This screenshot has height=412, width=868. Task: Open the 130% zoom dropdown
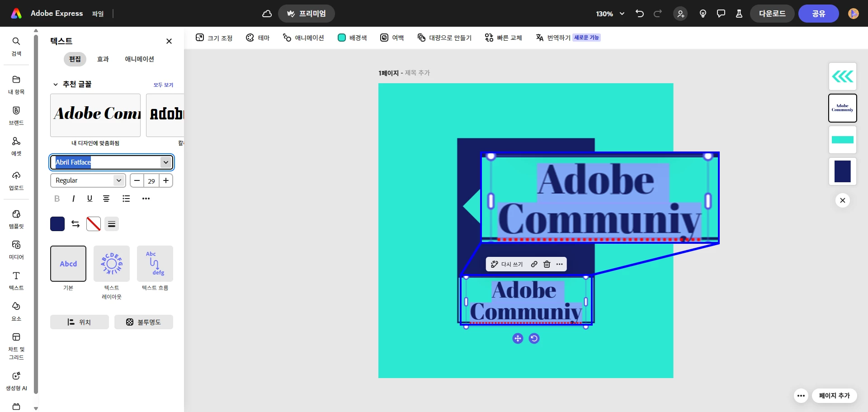[x=610, y=14]
